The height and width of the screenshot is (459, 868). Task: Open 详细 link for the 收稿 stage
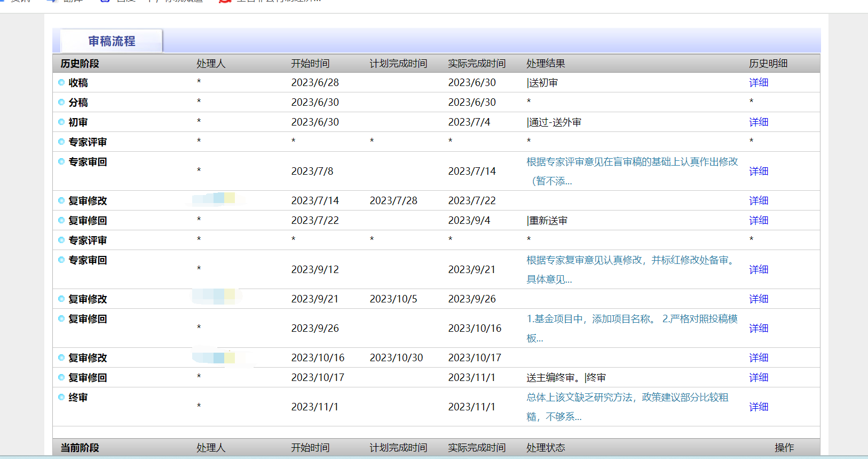(758, 82)
